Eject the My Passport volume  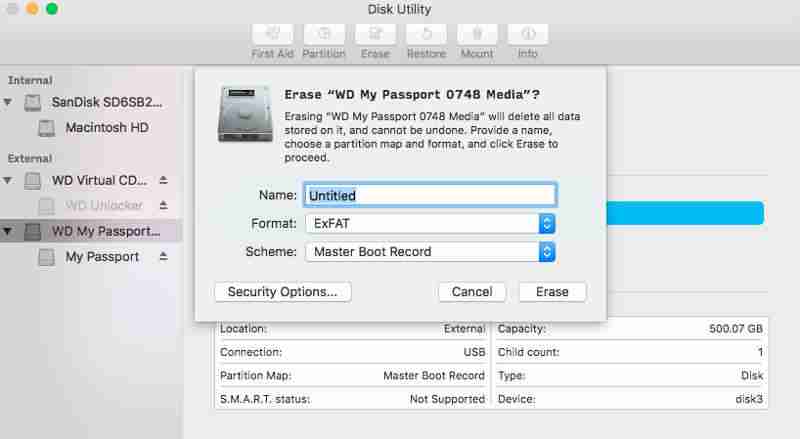pos(163,256)
